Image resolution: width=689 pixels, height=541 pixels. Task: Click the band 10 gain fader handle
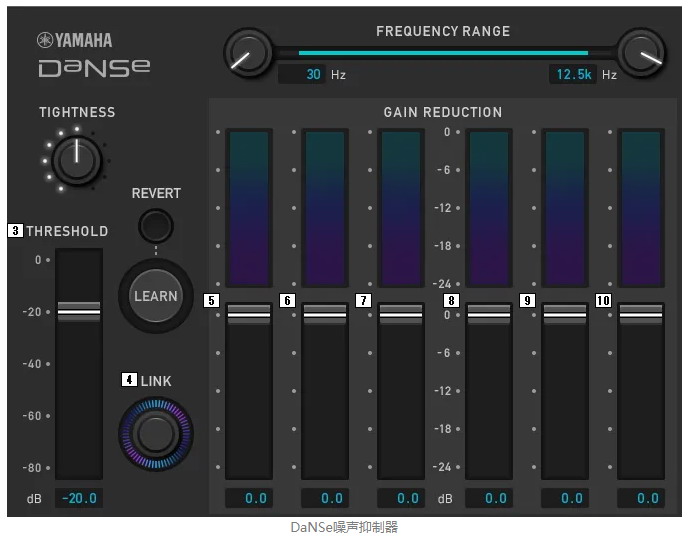click(x=641, y=314)
